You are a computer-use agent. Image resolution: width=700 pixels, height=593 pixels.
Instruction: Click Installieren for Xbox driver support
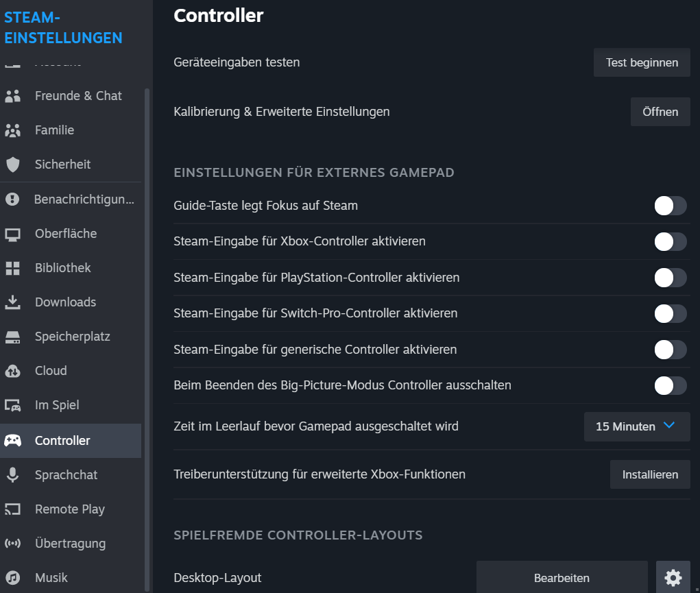(x=650, y=474)
